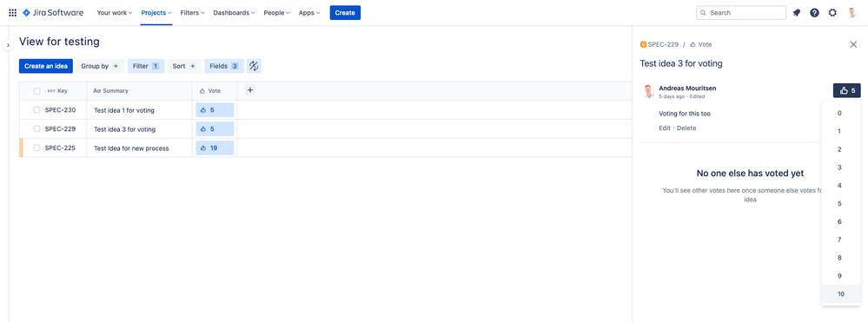Click the vote count 5 for SPEC-229

(215, 129)
